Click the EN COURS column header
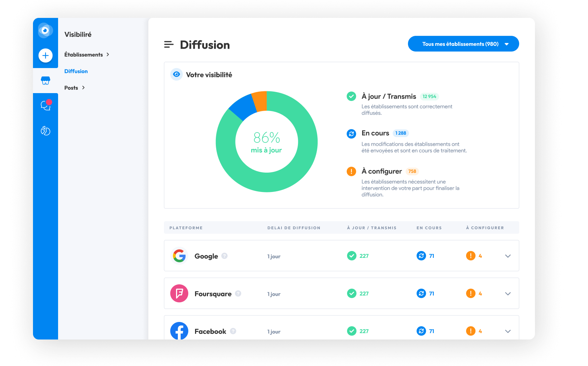 pyautogui.click(x=429, y=228)
